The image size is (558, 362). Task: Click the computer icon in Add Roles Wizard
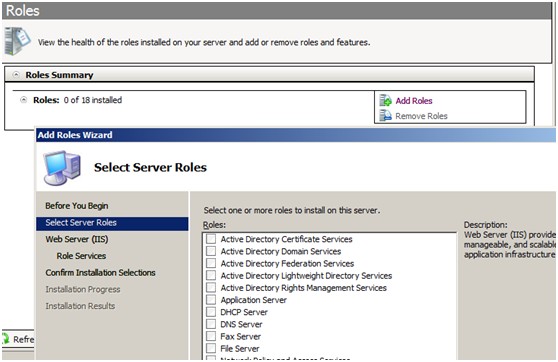point(62,168)
